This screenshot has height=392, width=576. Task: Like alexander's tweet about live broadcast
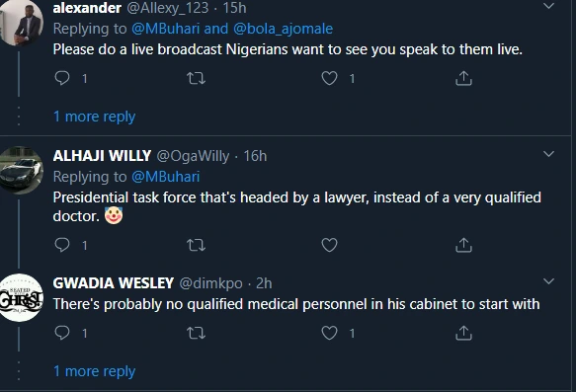(x=329, y=78)
